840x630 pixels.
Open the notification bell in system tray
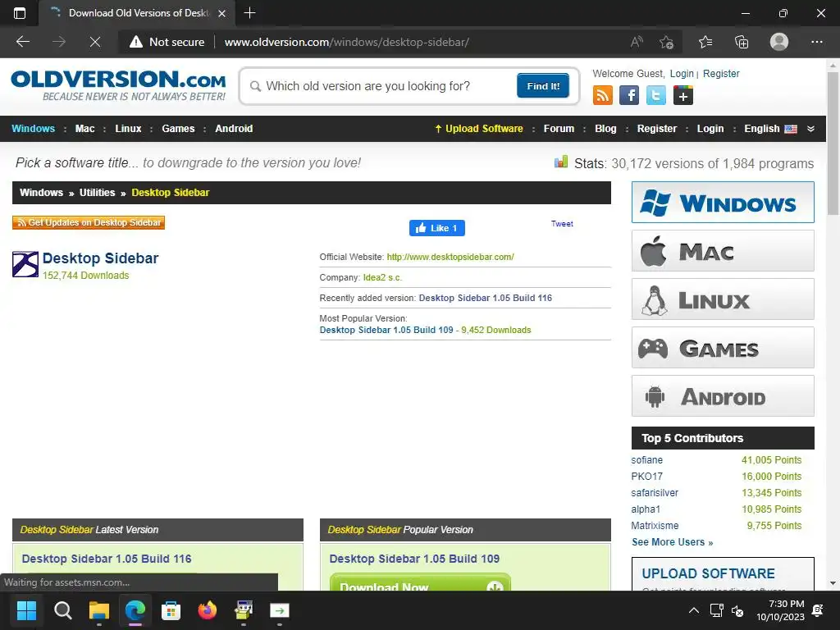point(818,610)
